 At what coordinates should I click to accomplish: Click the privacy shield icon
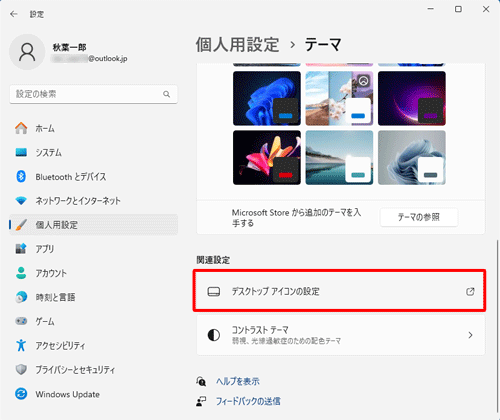pos(21,369)
